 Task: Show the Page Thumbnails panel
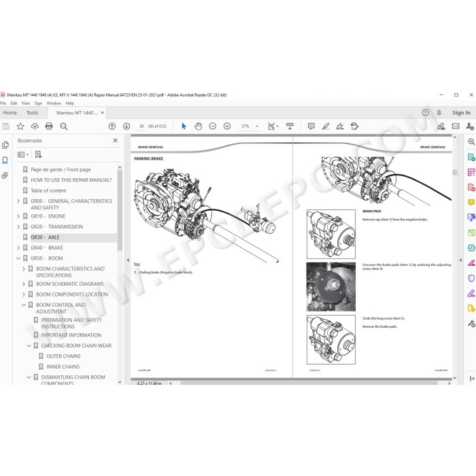(5, 145)
